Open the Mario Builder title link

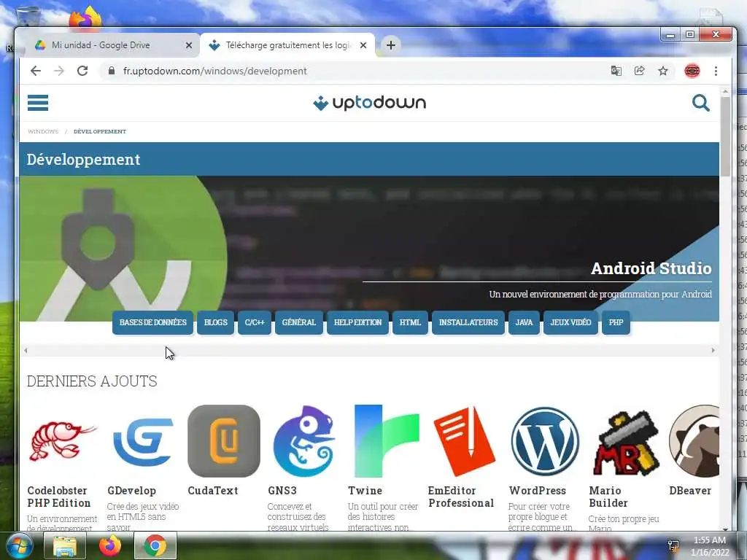click(608, 497)
